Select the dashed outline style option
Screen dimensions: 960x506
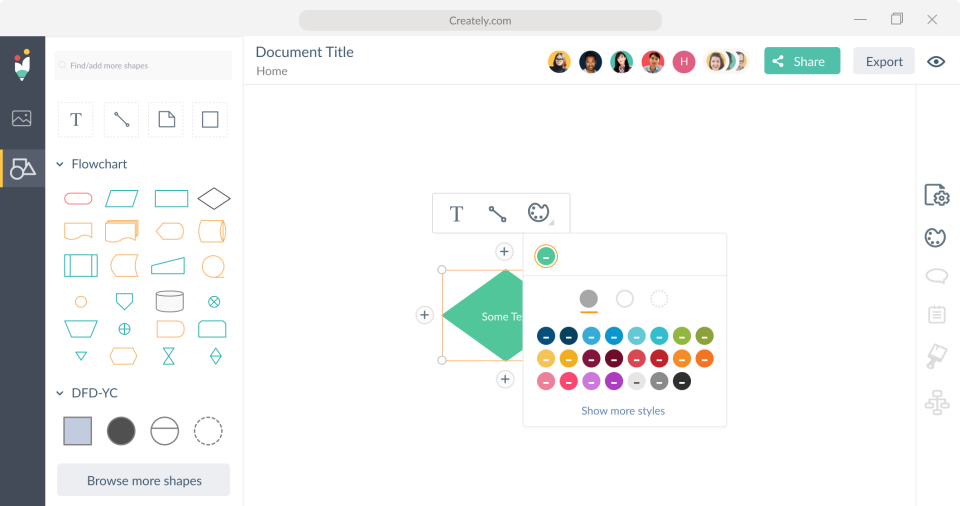(659, 299)
